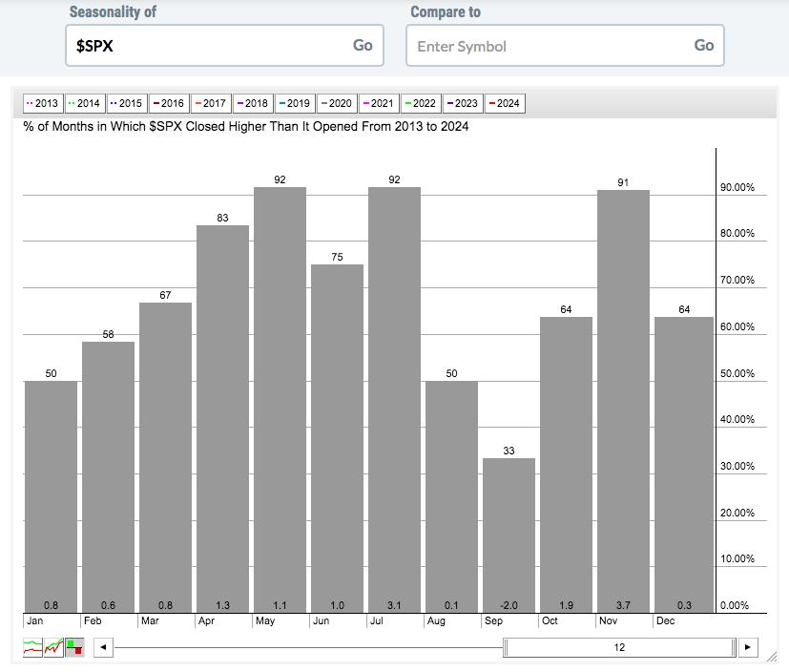Click the empty slider track left of the handle
The width and height of the screenshot is (789, 672).
coord(305,647)
